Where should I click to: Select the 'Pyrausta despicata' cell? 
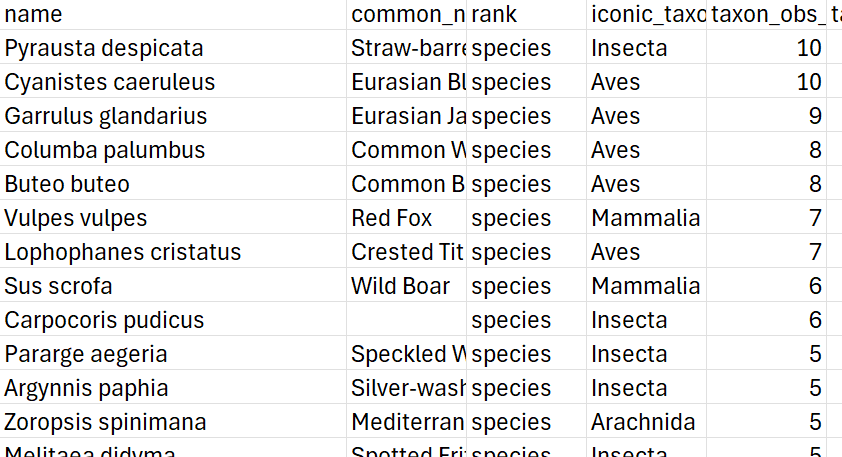[104, 48]
